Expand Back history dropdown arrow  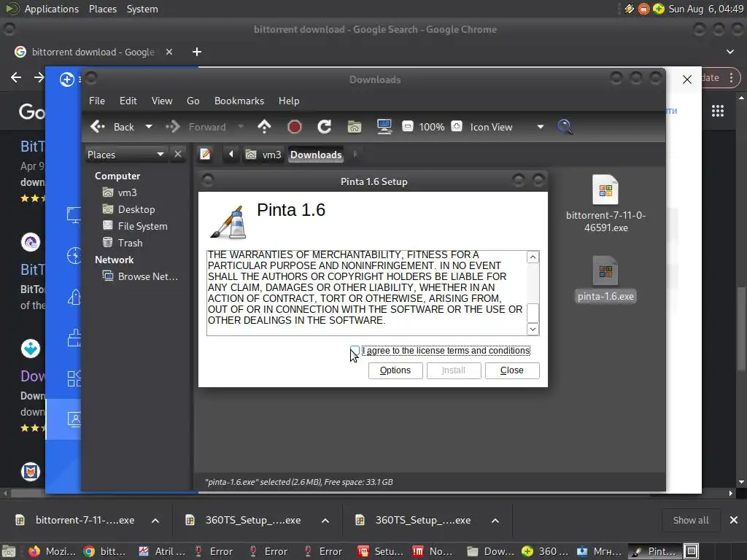click(x=149, y=127)
